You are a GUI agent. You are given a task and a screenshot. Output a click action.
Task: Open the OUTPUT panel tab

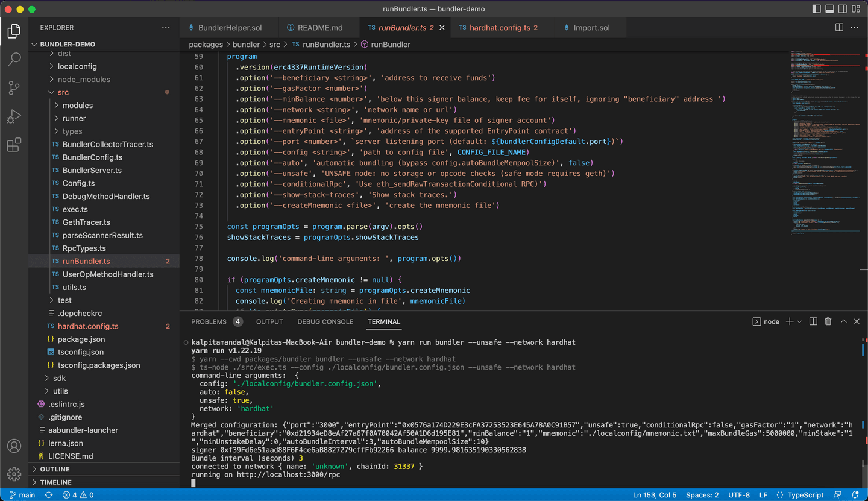pos(269,321)
